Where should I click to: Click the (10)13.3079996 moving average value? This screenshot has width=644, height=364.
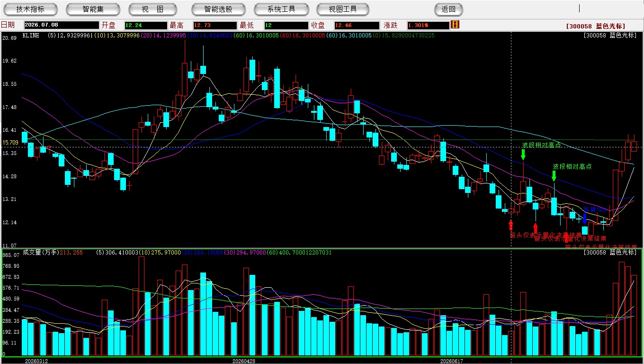[117, 36]
